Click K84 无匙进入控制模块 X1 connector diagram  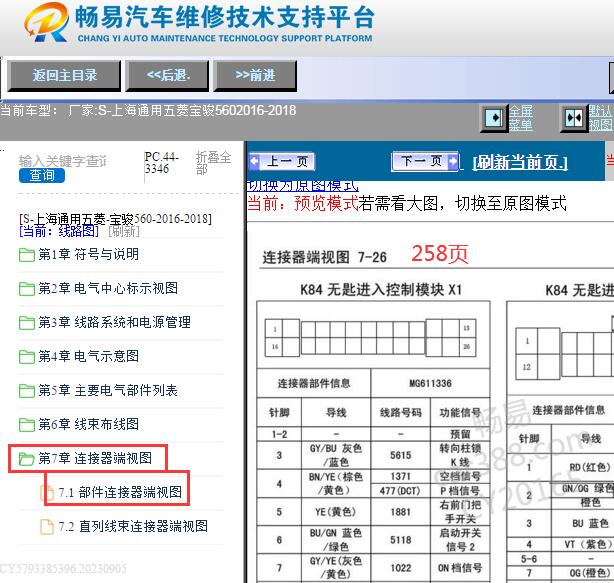370,338
